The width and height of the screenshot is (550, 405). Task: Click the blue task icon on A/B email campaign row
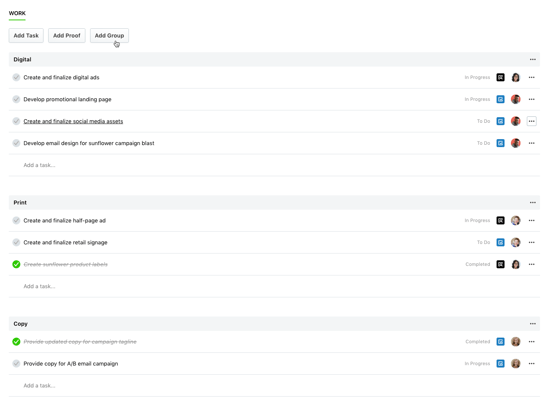click(501, 364)
